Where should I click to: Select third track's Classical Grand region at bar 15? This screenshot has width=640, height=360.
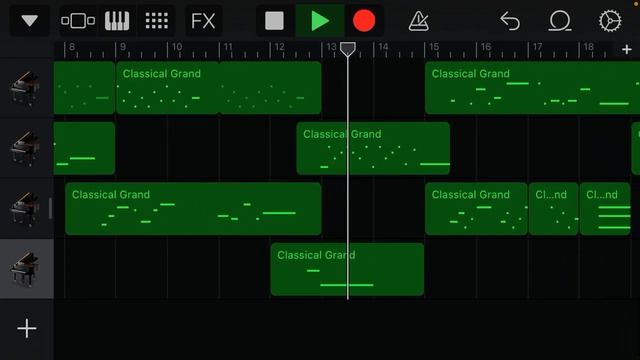tap(476, 209)
